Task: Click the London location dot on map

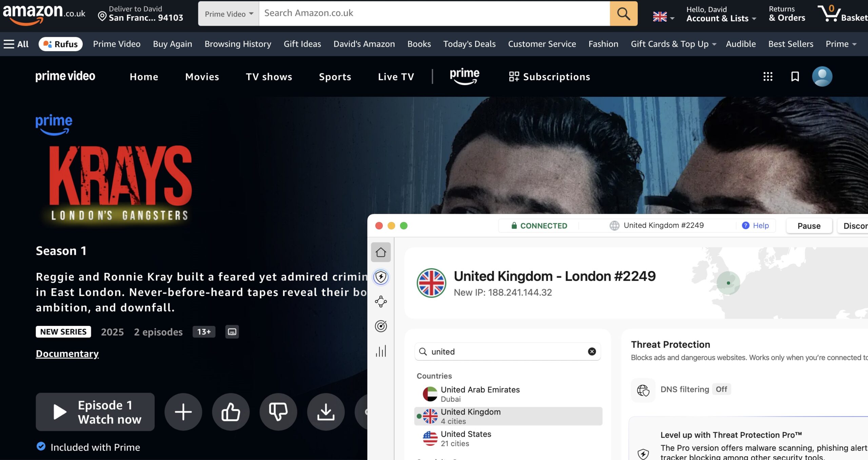Action: (x=728, y=283)
